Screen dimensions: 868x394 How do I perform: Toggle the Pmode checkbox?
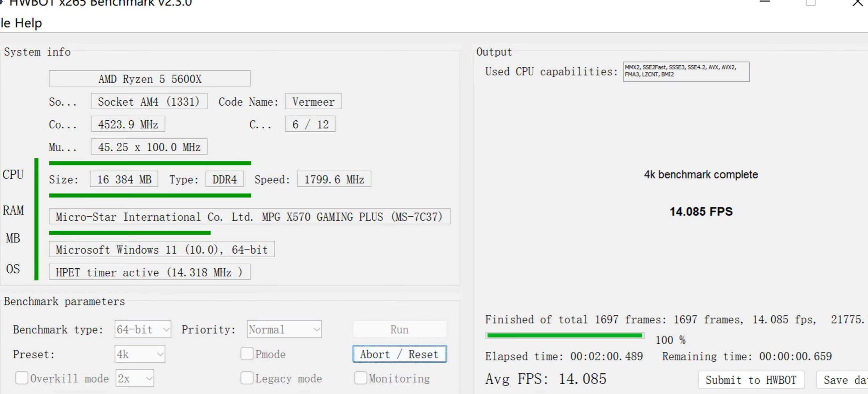coord(247,354)
